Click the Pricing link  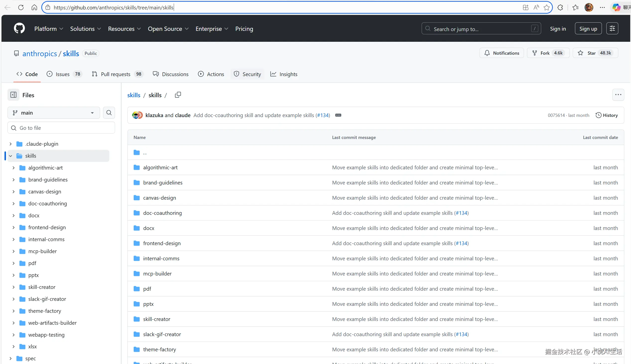coord(244,29)
